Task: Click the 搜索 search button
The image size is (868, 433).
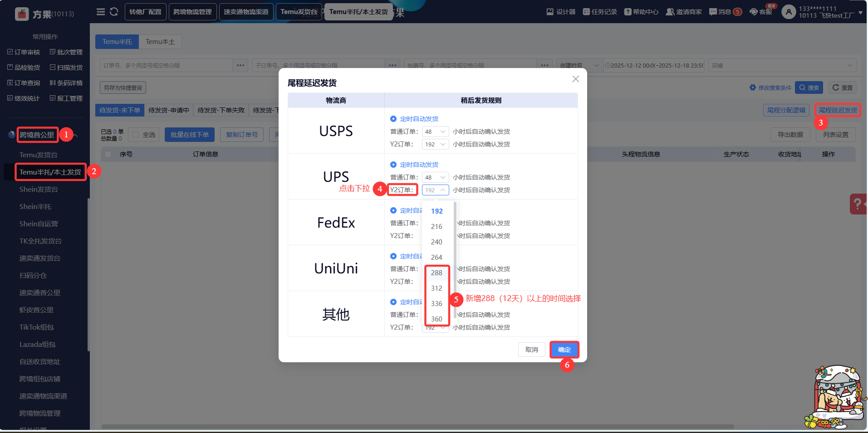Action: (809, 88)
